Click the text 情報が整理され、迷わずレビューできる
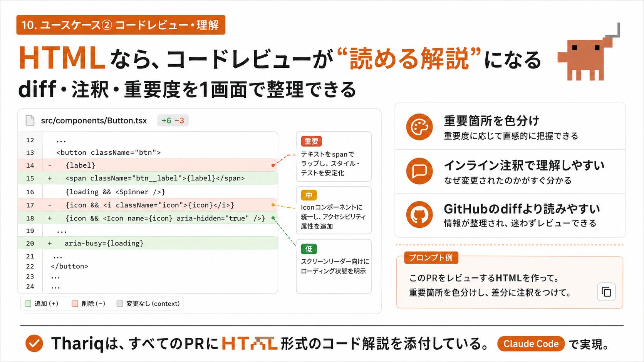 click(x=520, y=223)
